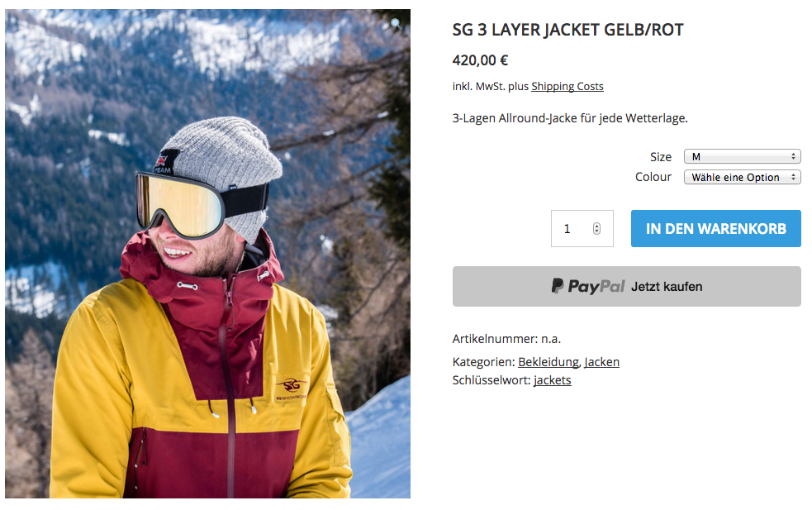Click the Size label
Image resolution: width=812 pixels, height=510 pixels.
coord(661,157)
